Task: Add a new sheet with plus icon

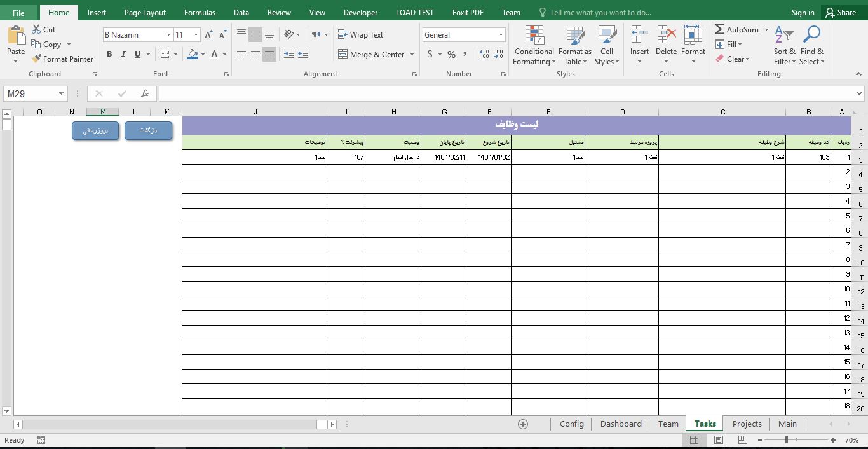Action: pyautogui.click(x=523, y=424)
